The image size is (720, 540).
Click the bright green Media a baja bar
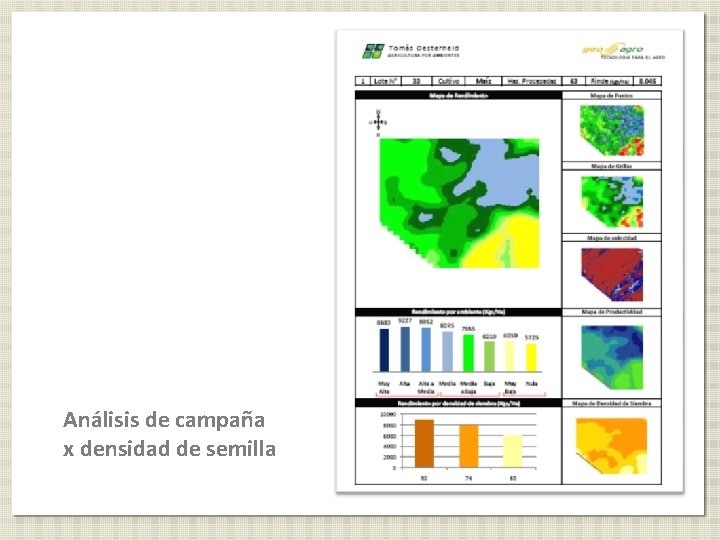click(468, 353)
